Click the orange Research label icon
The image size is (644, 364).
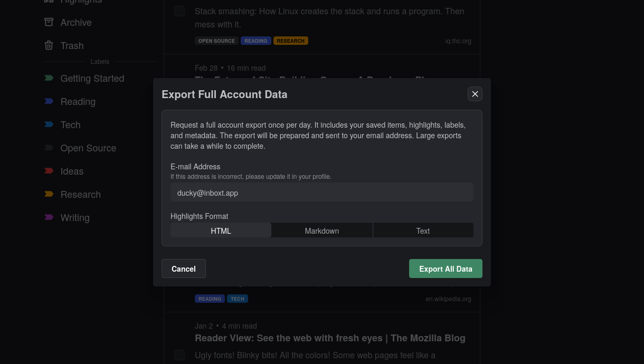coord(49,193)
